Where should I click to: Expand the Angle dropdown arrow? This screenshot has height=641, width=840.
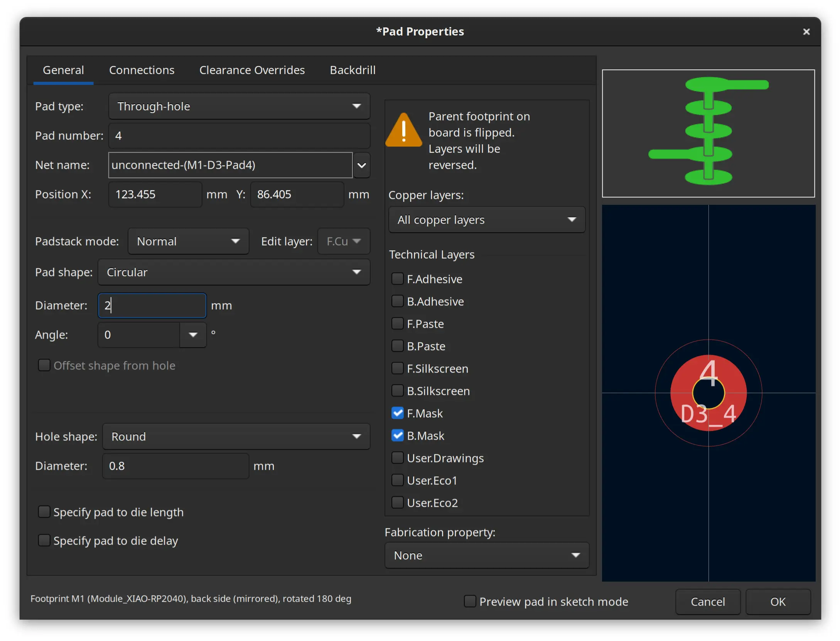(x=193, y=335)
